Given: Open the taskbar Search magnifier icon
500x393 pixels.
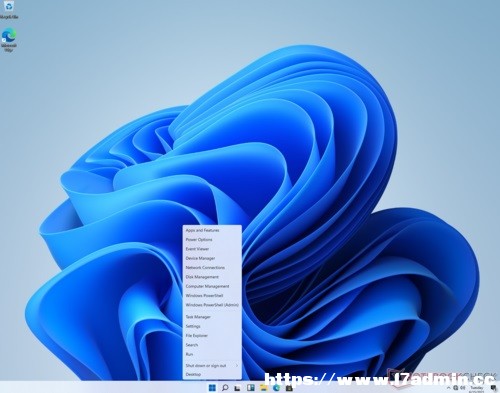Looking at the screenshot, I should pyautogui.click(x=225, y=388).
